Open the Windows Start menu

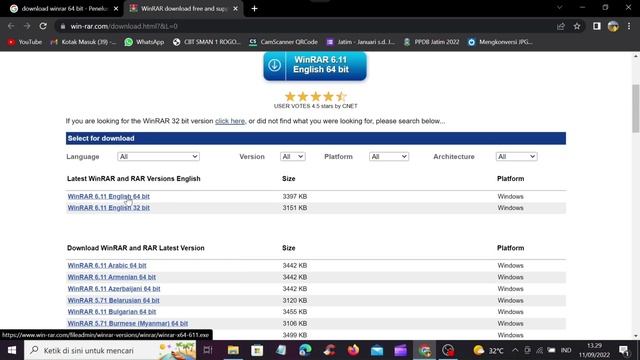(11, 350)
